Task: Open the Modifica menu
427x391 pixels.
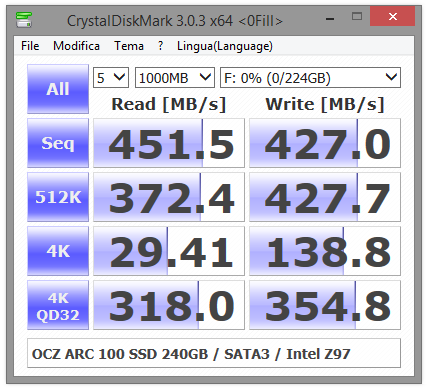Action: pos(76,46)
